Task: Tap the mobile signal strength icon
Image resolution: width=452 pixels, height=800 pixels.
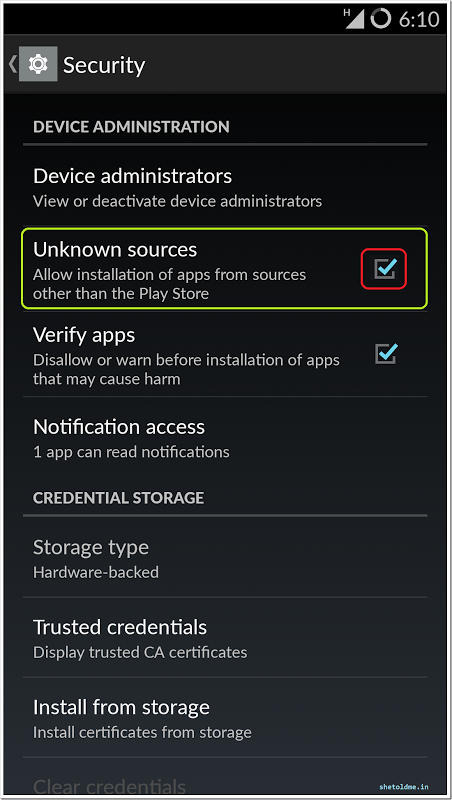Action: point(354,19)
